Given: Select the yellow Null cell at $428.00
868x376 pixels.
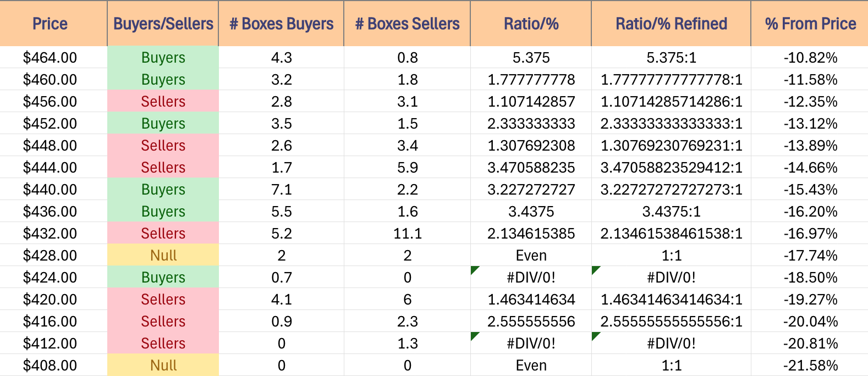Looking at the screenshot, I should click(163, 255).
